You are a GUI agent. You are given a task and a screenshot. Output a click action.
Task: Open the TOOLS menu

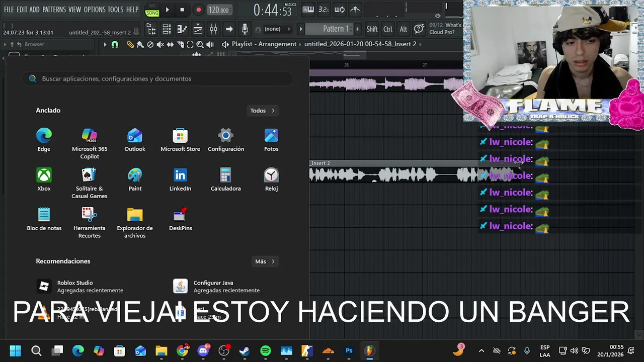[115, 10]
